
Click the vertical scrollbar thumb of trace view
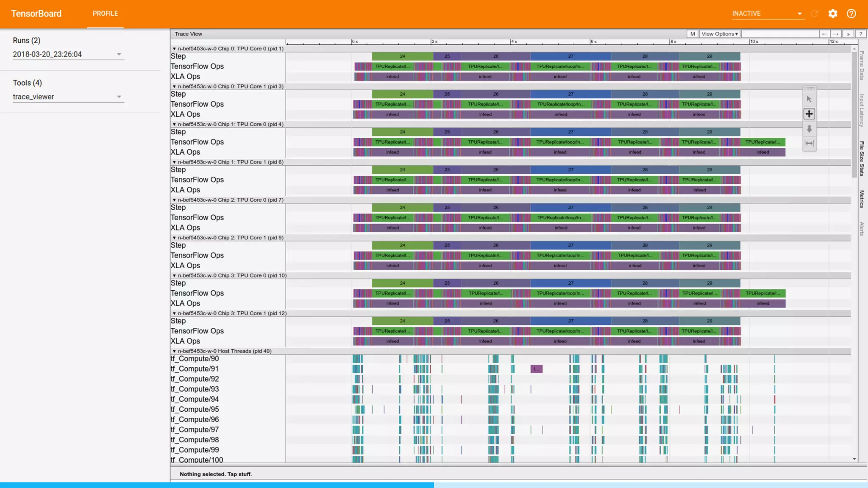pos(854,114)
